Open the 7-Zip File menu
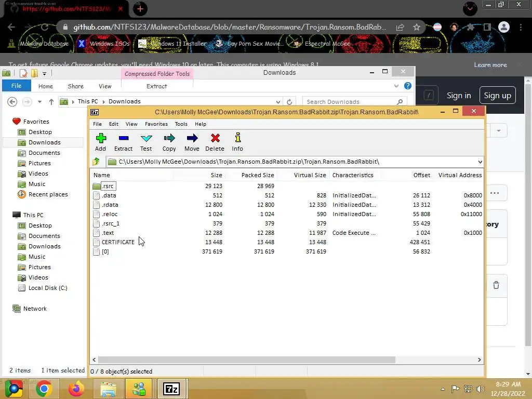The width and height of the screenshot is (532, 399). click(97, 124)
